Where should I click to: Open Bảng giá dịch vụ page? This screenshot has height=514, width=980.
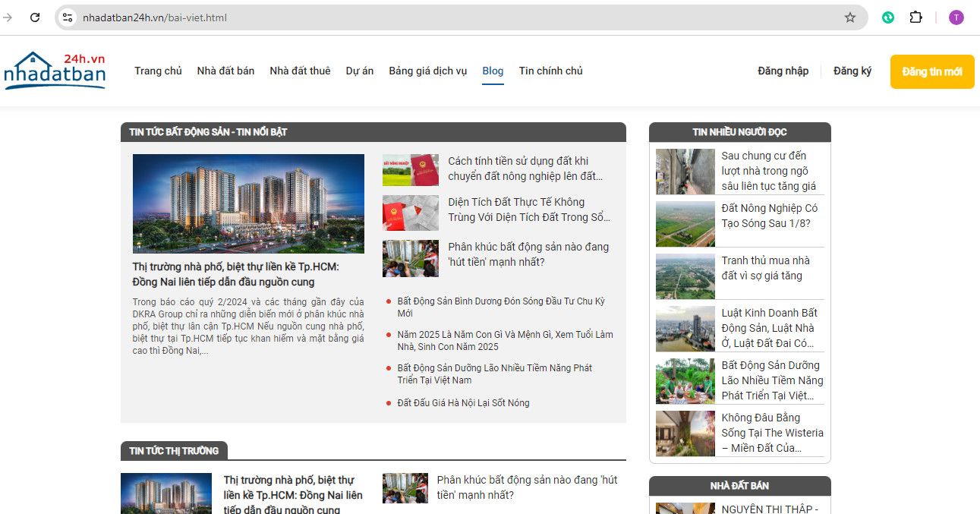(428, 71)
